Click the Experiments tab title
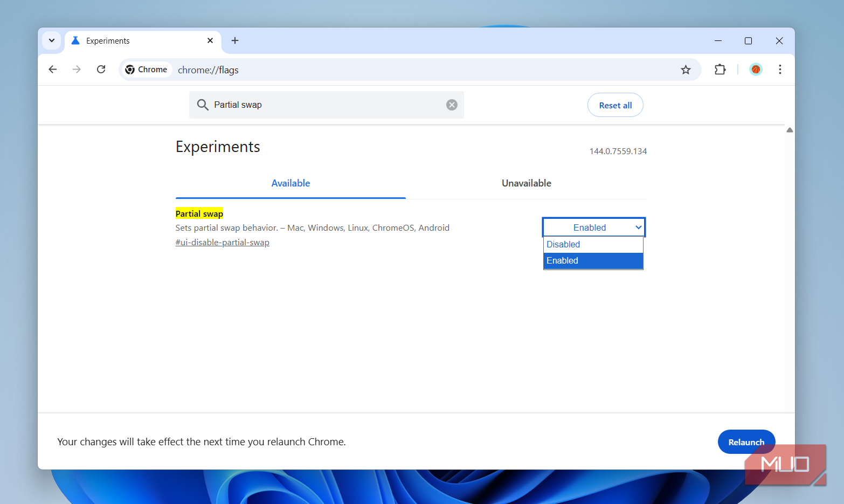 (x=108, y=41)
